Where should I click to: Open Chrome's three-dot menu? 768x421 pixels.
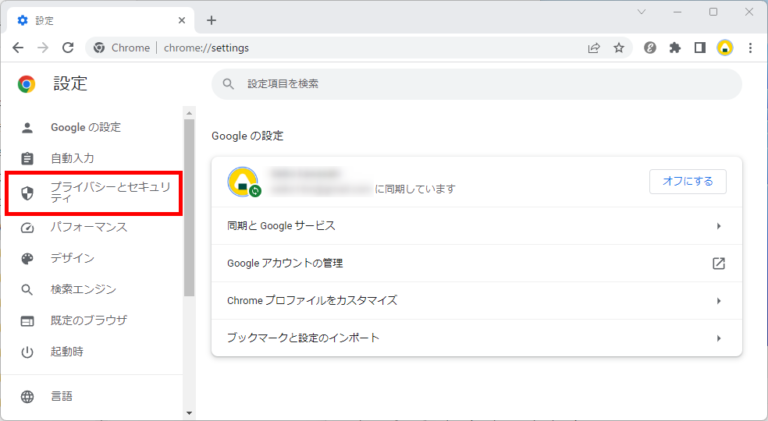coord(750,47)
